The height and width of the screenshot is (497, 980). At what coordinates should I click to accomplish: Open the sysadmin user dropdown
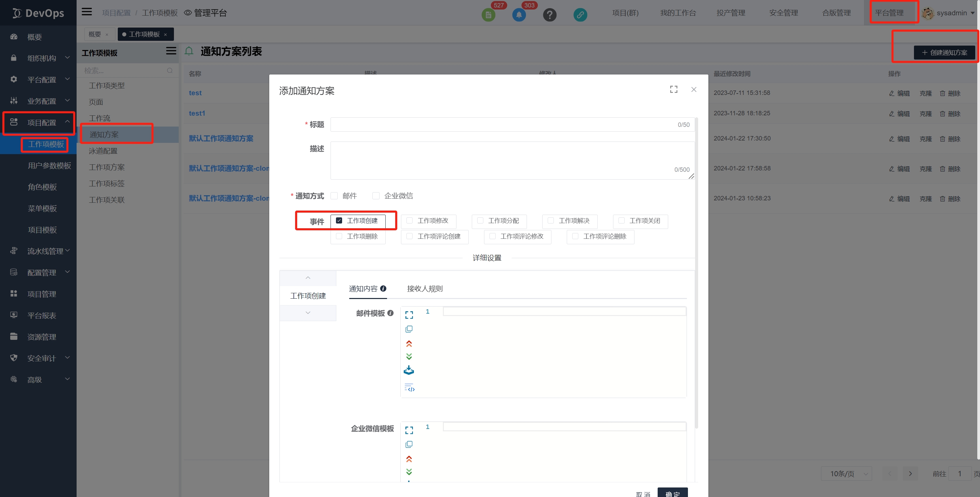pyautogui.click(x=951, y=13)
